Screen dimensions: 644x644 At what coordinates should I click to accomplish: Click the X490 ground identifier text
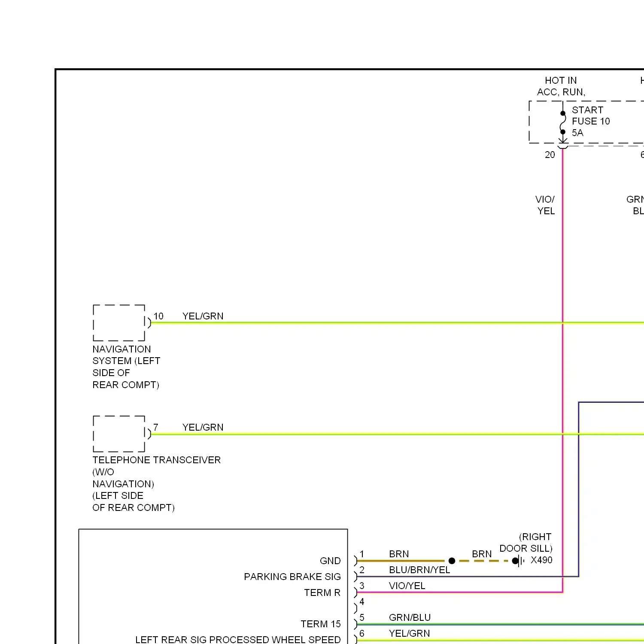(541, 560)
